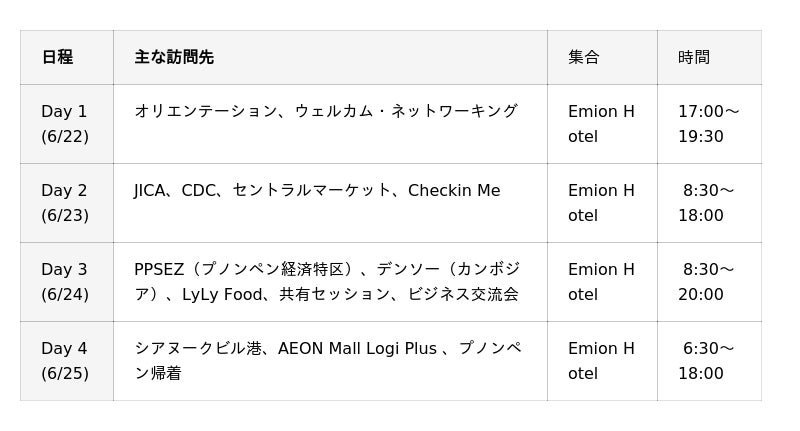Select Emion Hotel in the Day 2 row
The width and height of the screenshot is (800, 431).
click(601, 203)
